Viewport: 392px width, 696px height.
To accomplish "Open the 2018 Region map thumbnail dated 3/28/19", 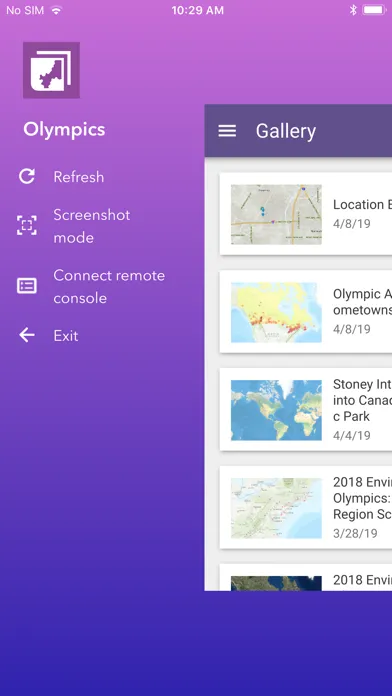I will (x=276, y=508).
